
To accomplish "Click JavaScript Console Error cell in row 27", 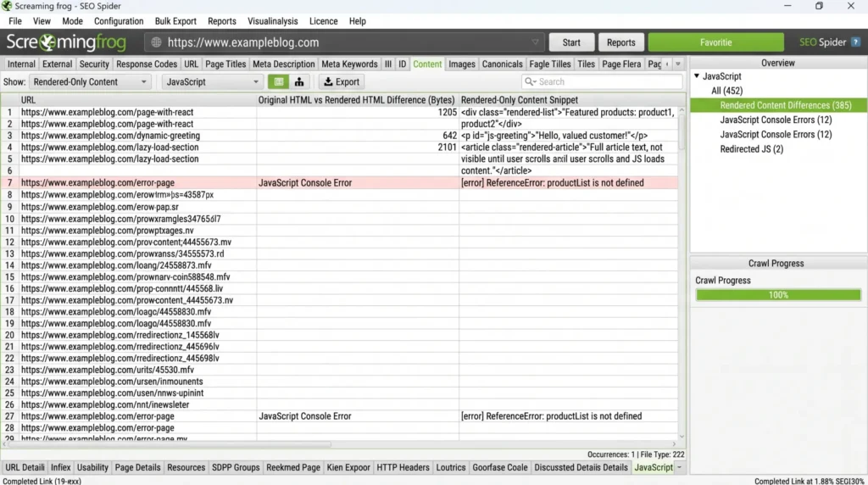I will point(304,416).
